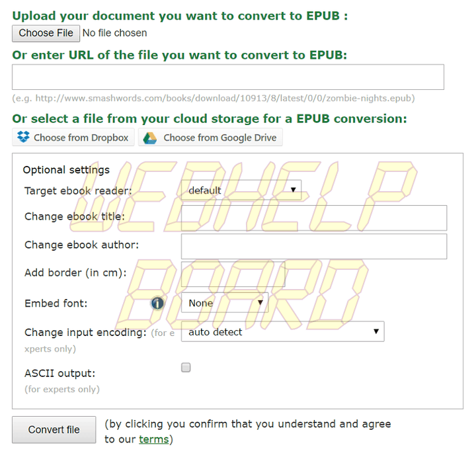Click the Embed font dropdown arrow

pyautogui.click(x=260, y=302)
